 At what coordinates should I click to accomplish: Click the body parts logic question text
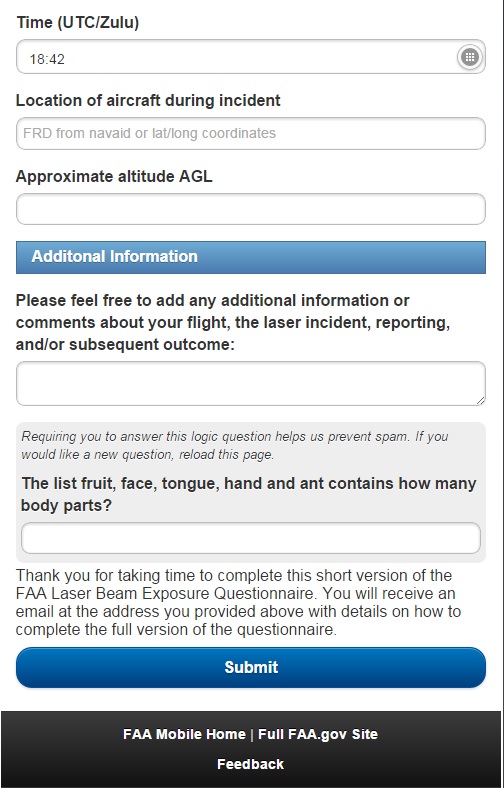pyautogui.click(x=249, y=495)
